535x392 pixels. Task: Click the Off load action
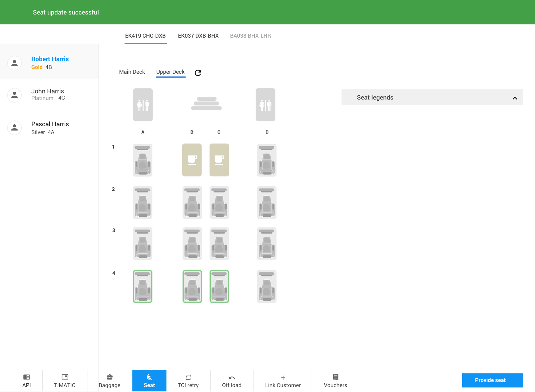(x=232, y=381)
